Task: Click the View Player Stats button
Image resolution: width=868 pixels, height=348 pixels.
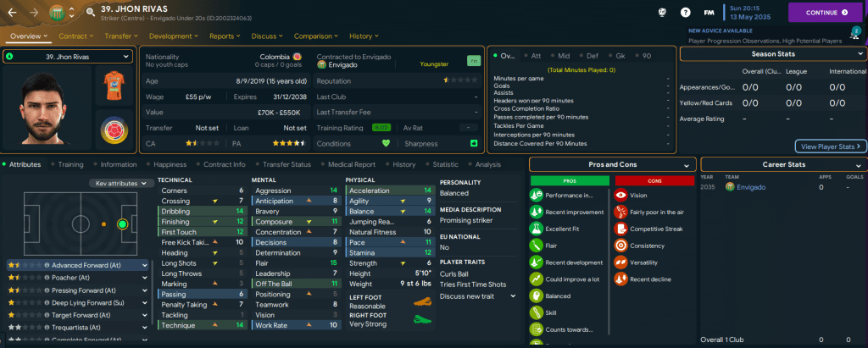Action: [830, 146]
